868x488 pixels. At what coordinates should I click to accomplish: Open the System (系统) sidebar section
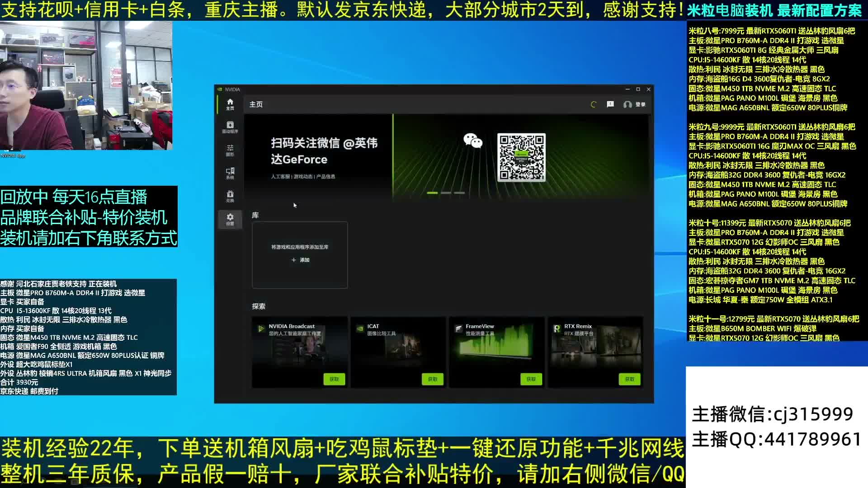click(x=230, y=173)
